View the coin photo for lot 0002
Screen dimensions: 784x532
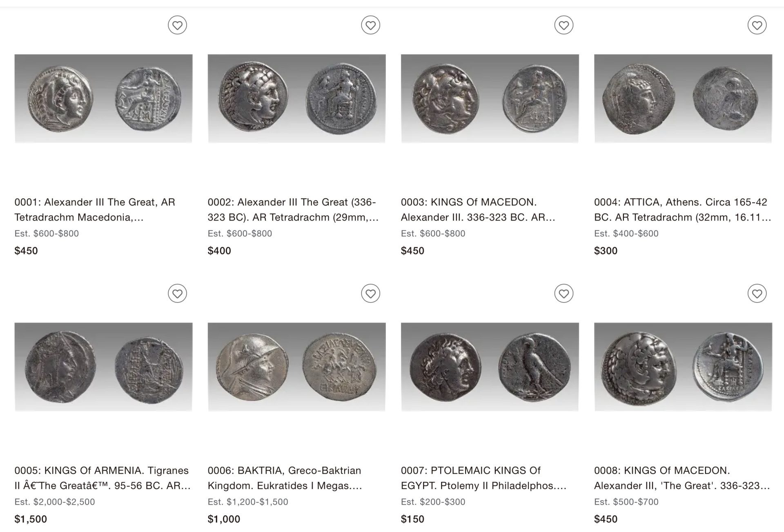pyautogui.click(x=296, y=98)
